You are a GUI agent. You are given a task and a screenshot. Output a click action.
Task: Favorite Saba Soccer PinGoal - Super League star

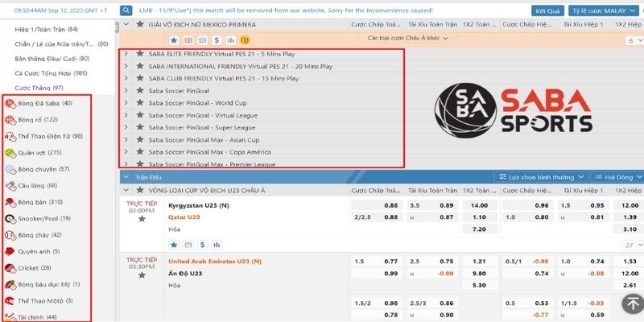(x=140, y=127)
